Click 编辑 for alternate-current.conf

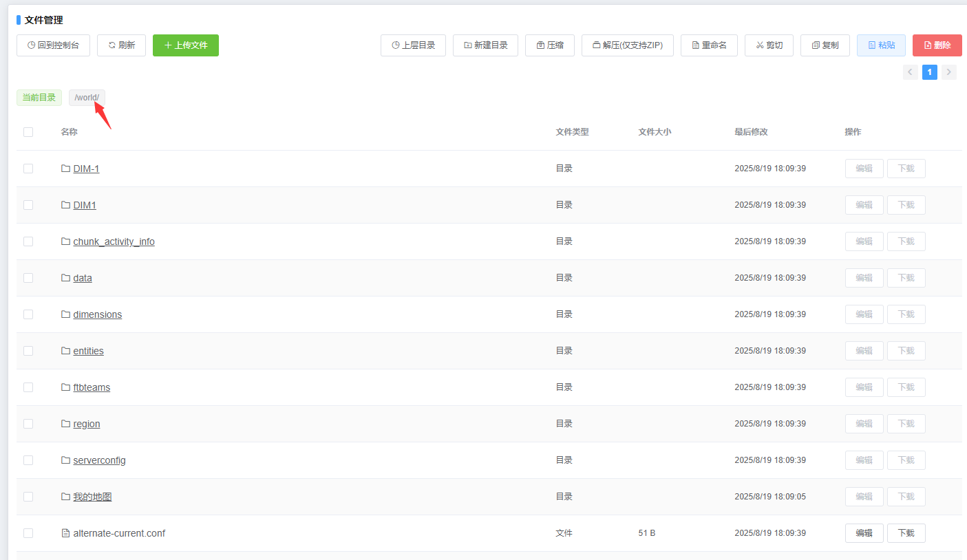click(x=864, y=533)
